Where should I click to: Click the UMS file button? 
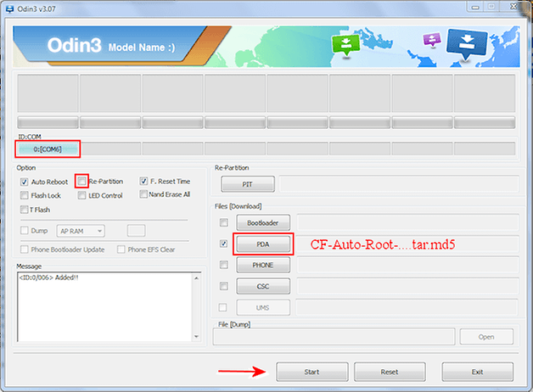point(263,307)
